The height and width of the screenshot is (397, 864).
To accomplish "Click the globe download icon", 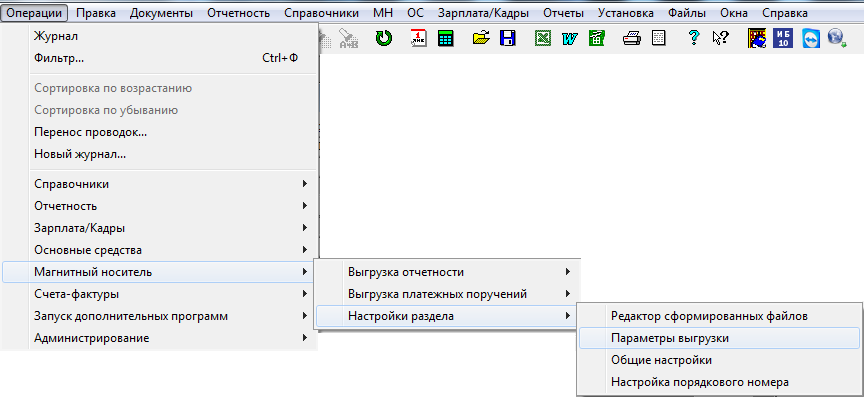I will tap(837, 38).
